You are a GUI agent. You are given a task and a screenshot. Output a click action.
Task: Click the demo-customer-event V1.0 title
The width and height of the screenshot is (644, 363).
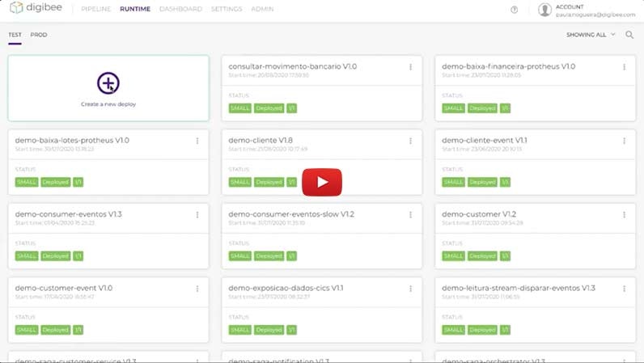click(x=64, y=289)
